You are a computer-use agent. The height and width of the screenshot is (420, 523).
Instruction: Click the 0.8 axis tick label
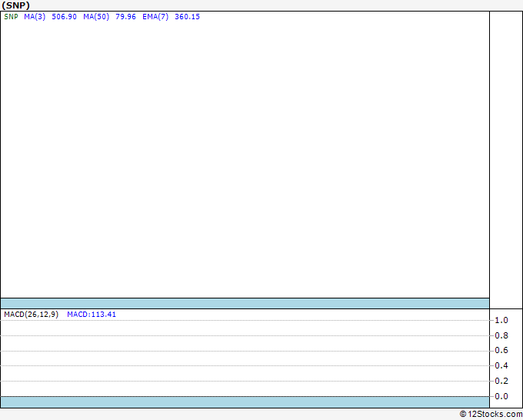click(501, 335)
